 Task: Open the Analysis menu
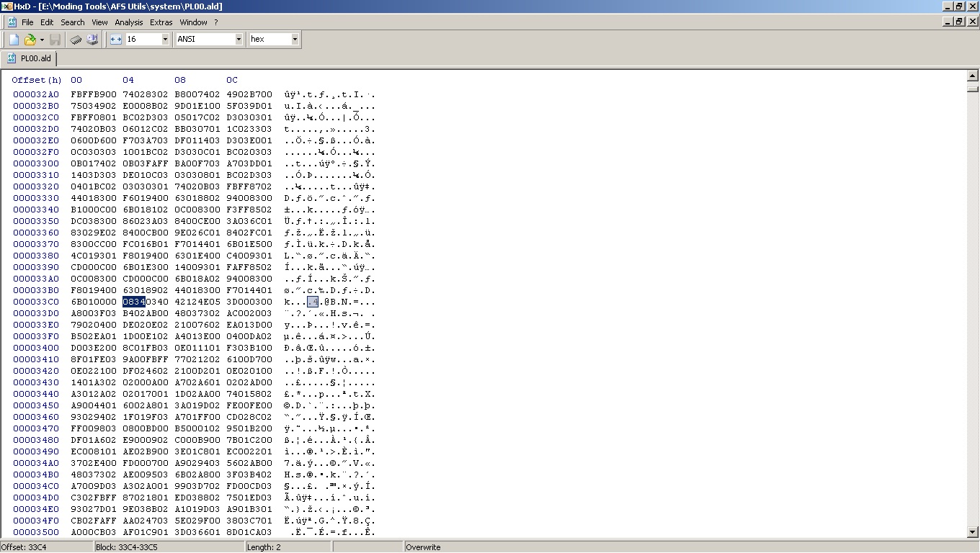(x=129, y=22)
